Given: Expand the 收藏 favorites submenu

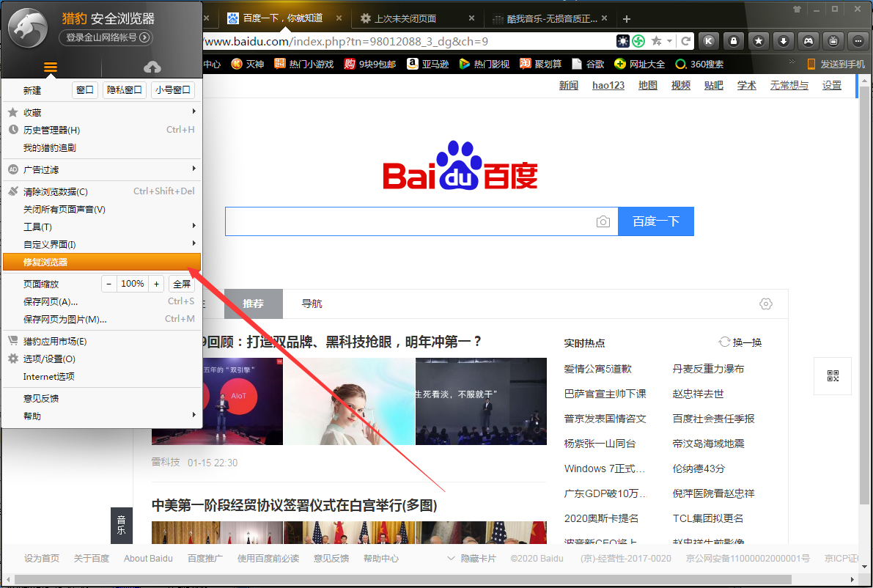Looking at the screenshot, I should coord(34,112).
